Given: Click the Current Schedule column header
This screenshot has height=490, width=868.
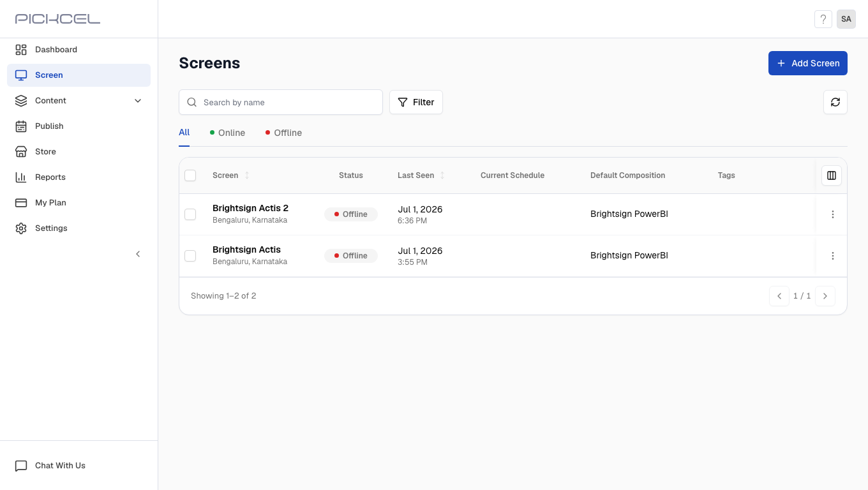Looking at the screenshot, I should click(x=513, y=175).
